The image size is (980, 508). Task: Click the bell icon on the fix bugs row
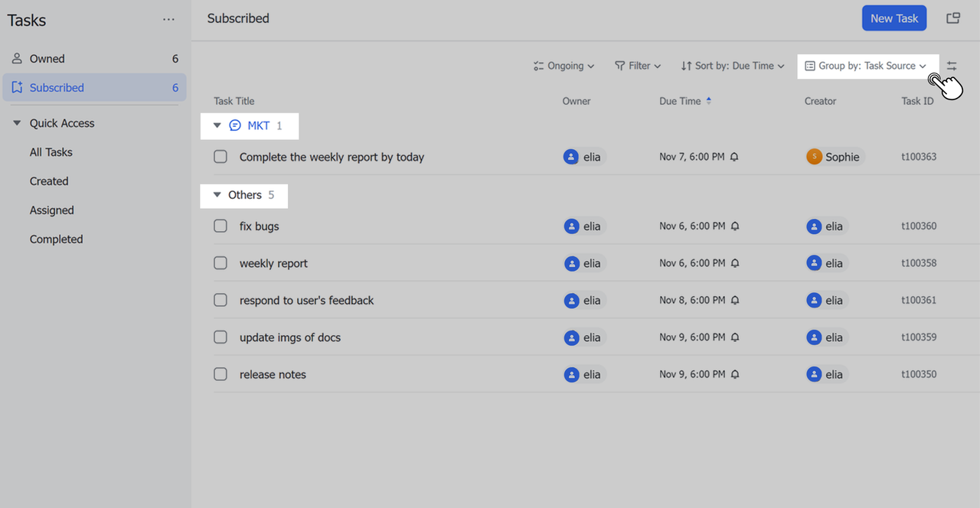click(x=734, y=226)
